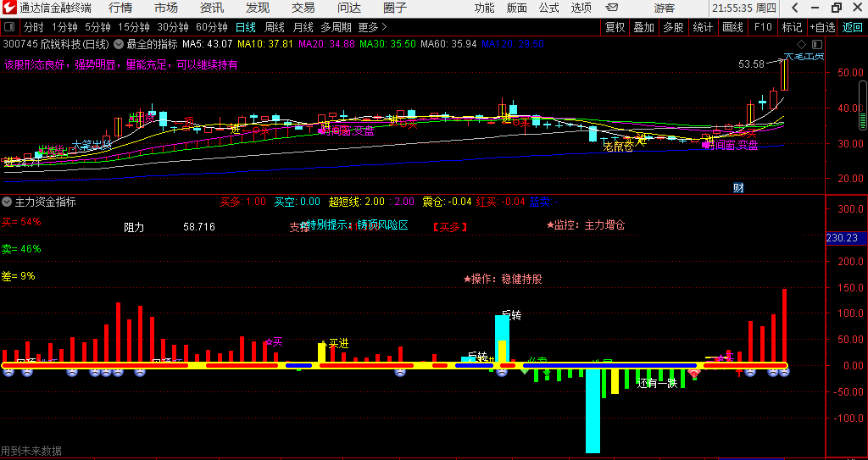Open the 市场 menu

point(166,8)
